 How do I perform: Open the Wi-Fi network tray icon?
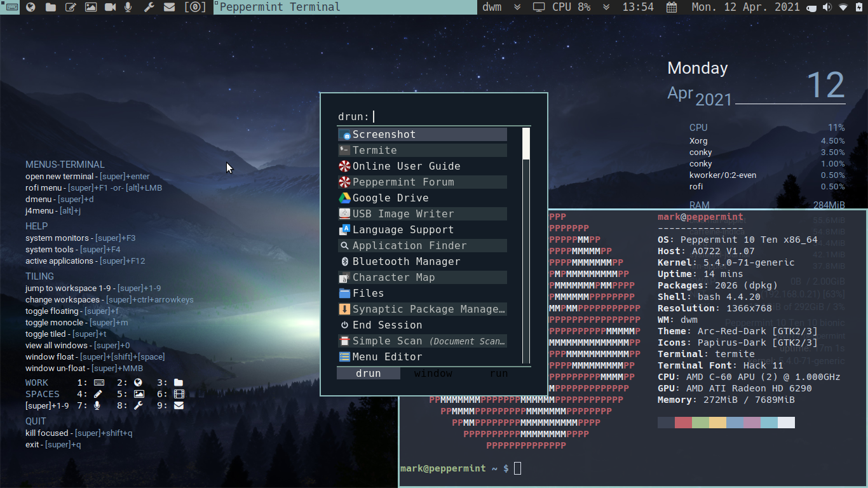tap(843, 8)
